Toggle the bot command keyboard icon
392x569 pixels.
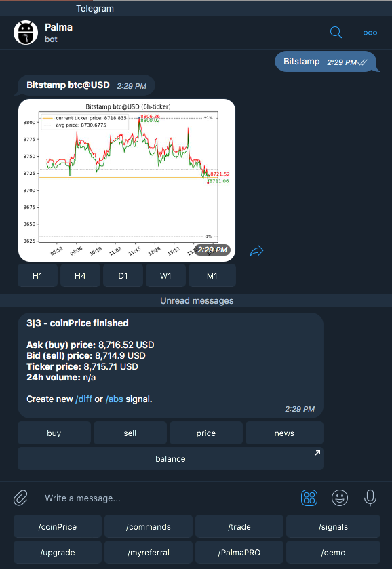click(x=309, y=498)
